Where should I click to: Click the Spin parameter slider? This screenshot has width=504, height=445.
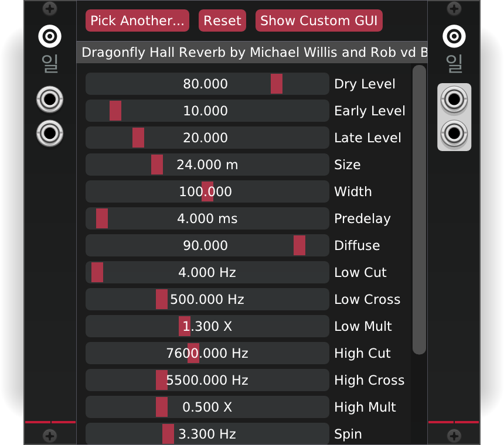pos(207,434)
